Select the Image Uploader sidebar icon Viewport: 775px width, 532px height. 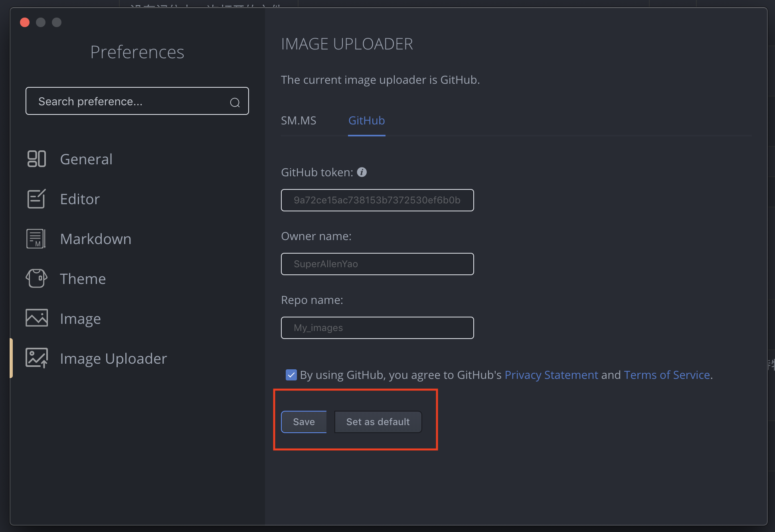point(36,358)
